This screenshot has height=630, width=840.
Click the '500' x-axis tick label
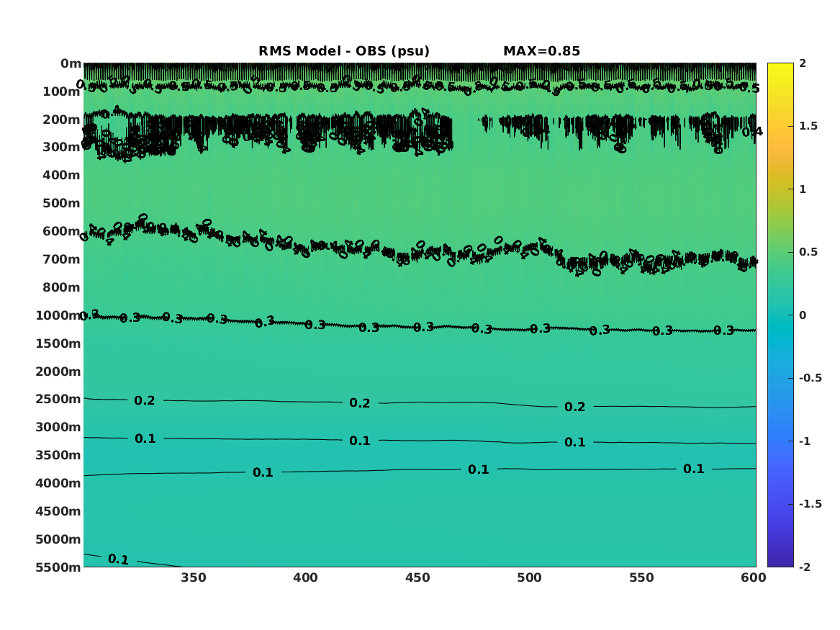pos(529,578)
